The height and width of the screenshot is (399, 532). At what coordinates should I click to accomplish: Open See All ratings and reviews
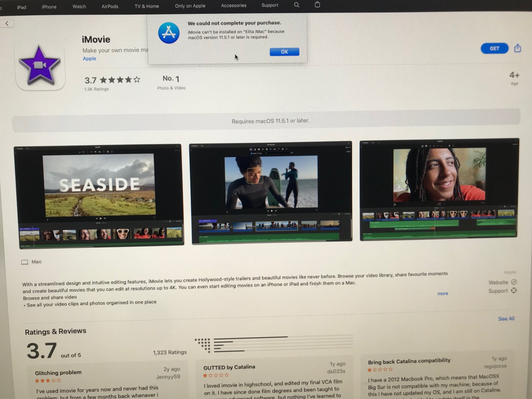(506, 319)
